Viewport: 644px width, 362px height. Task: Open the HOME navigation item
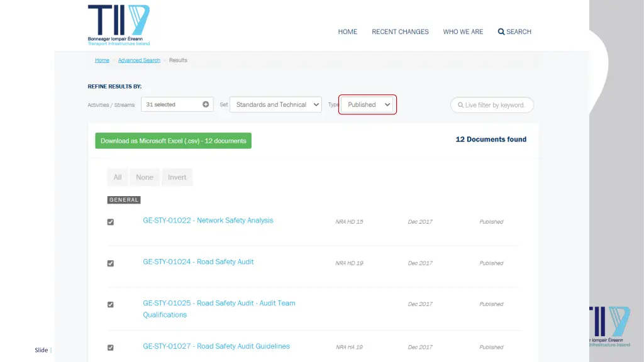pos(347,31)
